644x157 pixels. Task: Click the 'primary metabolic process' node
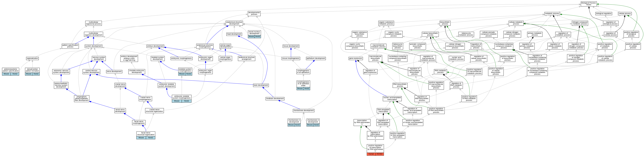point(535,34)
